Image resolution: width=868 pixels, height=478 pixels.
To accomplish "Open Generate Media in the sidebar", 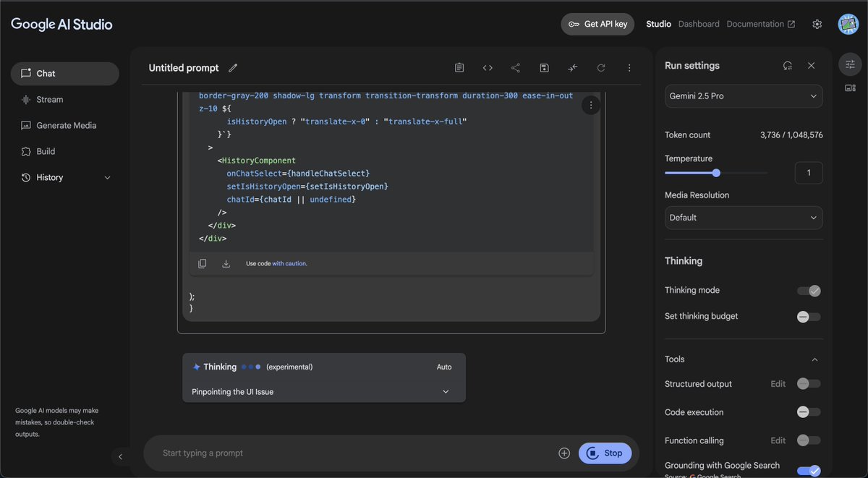I will [x=64, y=126].
